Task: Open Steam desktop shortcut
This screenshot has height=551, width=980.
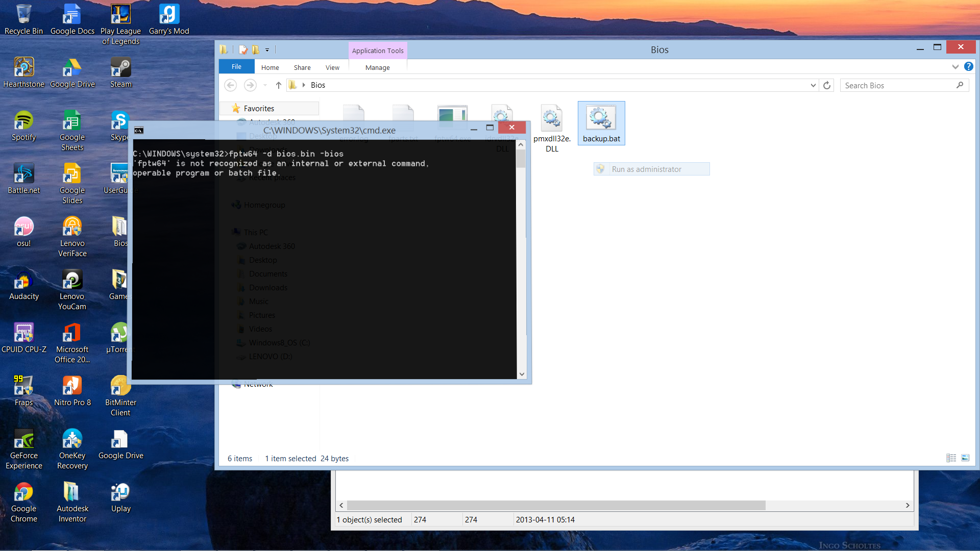Action: click(x=120, y=72)
